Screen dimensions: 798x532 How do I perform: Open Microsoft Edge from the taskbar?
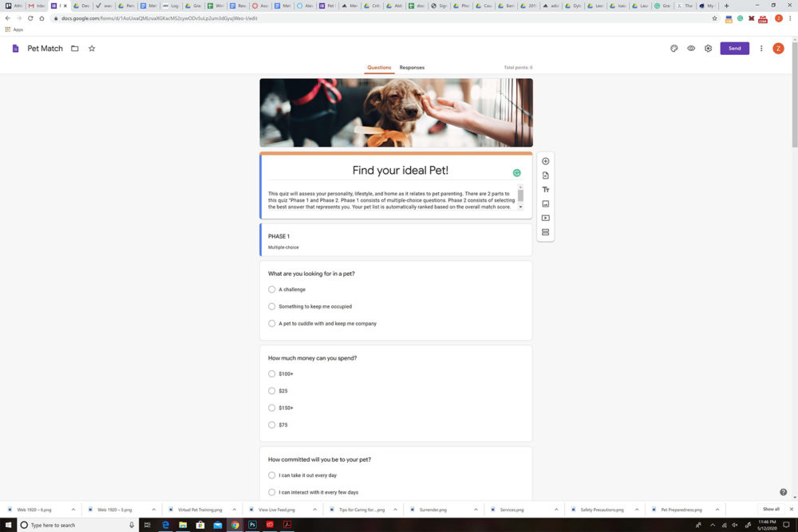pyautogui.click(x=165, y=524)
